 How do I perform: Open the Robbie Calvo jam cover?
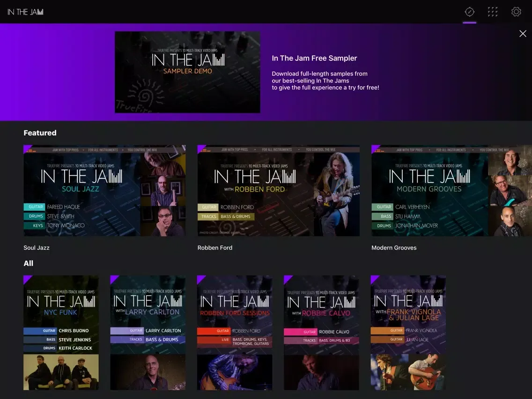point(321,333)
